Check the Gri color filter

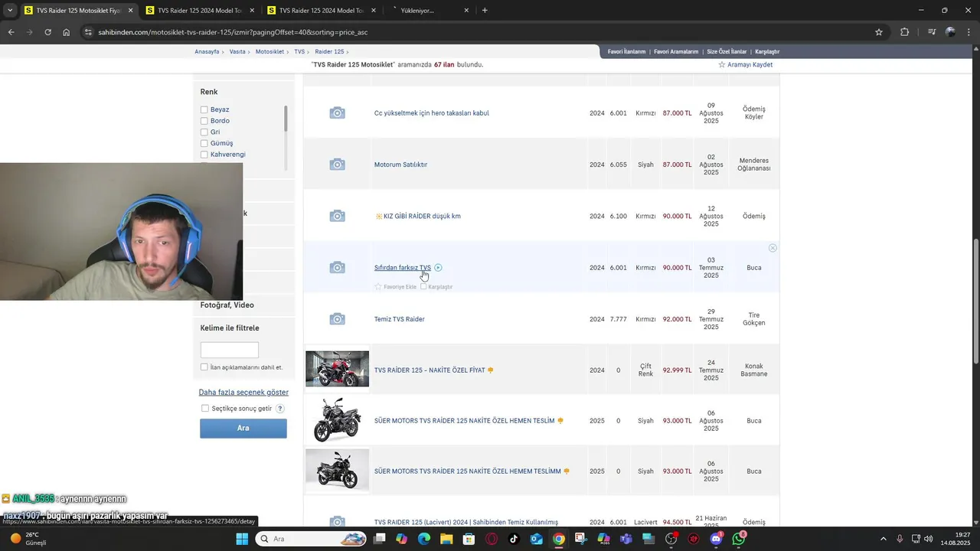[x=204, y=132]
